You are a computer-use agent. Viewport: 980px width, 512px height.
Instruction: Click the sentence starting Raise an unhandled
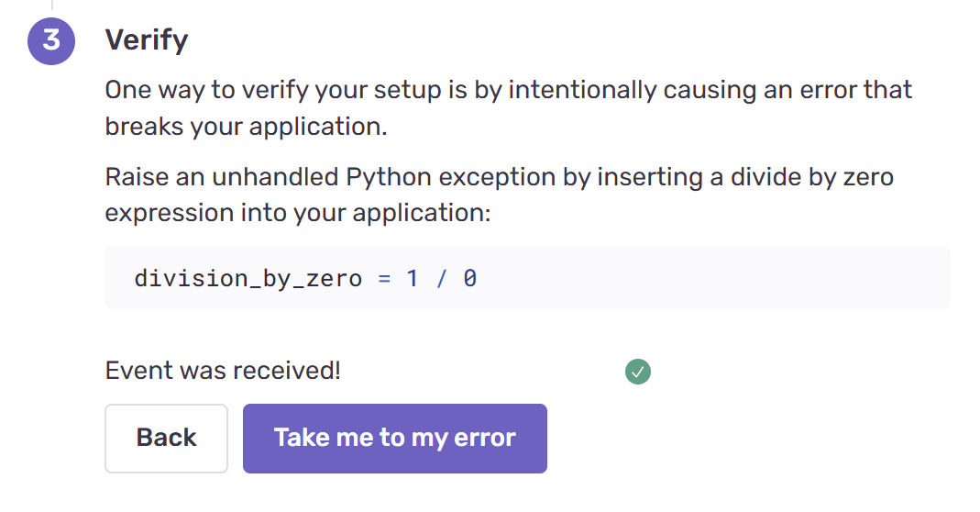tap(499, 195)
